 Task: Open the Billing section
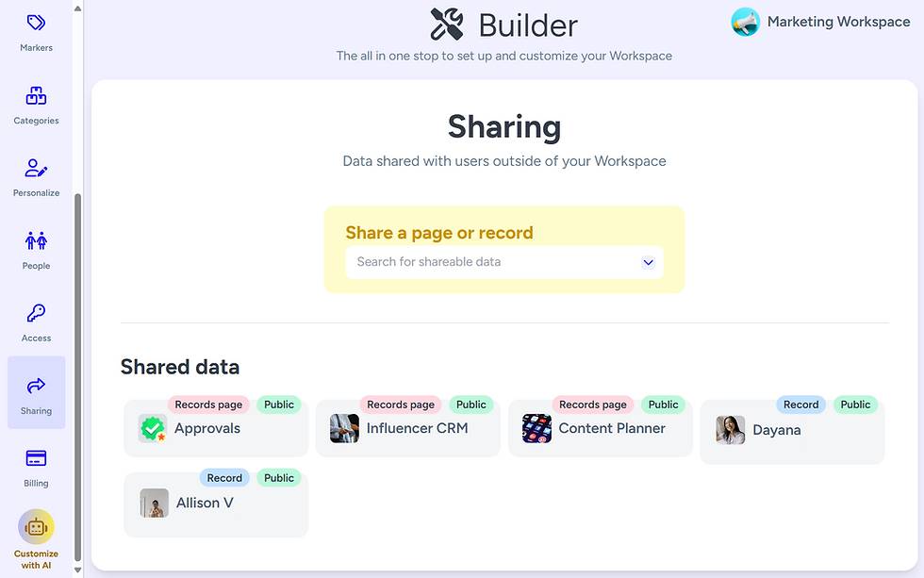[x=36, y=465]
